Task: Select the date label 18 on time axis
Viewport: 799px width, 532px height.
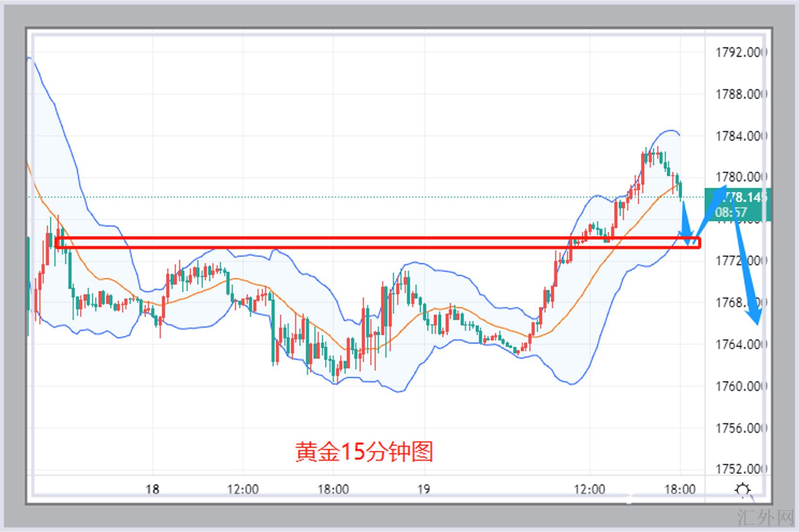Action: pyautogui.click(x=152, y=490)
